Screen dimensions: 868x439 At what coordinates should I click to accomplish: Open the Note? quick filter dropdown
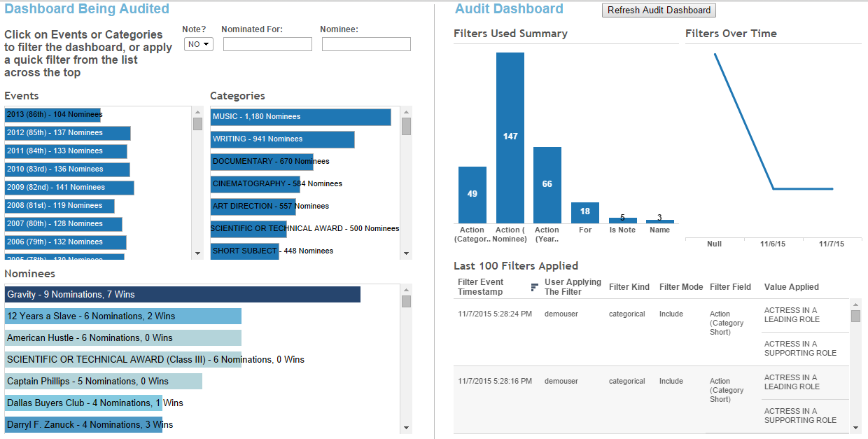coord(198,43)
